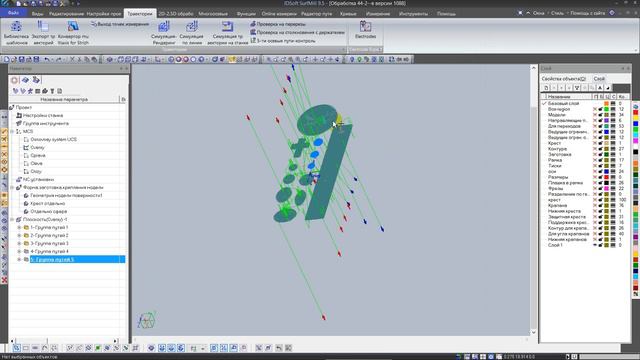Switch to the Редактирование ribbon tab
The image size is (640, 360).
coord(66,14)
